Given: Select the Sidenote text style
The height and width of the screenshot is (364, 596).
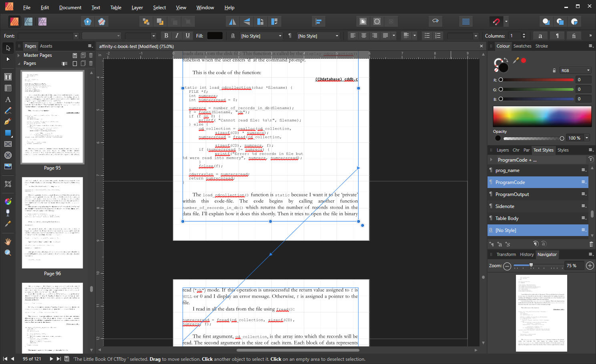Looking at the screenshot, I should click(x=538, y=206).
